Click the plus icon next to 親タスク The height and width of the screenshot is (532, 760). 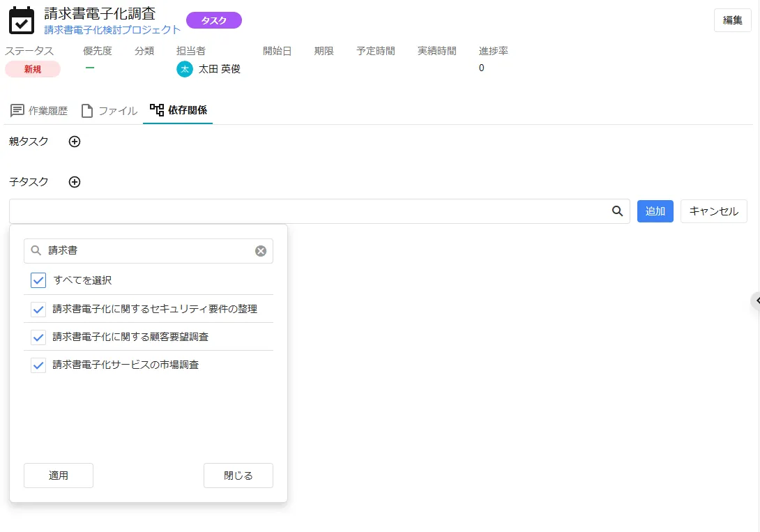(x=74, y=141)
